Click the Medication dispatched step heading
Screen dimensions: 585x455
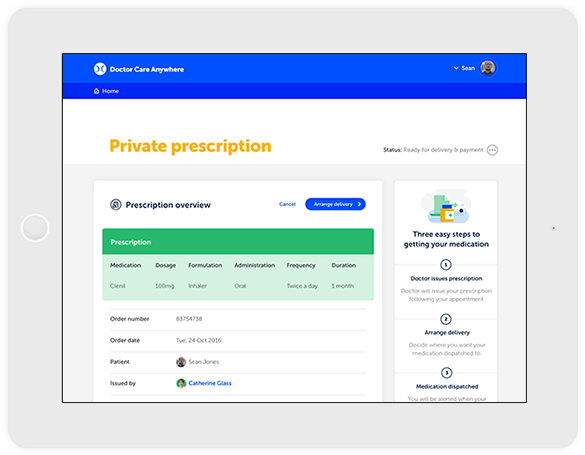[447, 387]
